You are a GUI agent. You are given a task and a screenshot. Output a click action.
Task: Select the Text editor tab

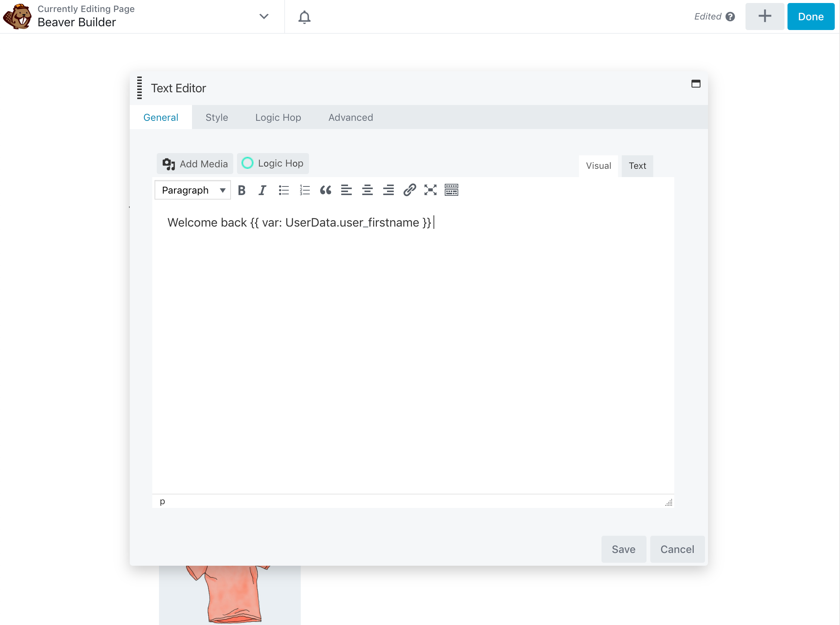[637, 166]
